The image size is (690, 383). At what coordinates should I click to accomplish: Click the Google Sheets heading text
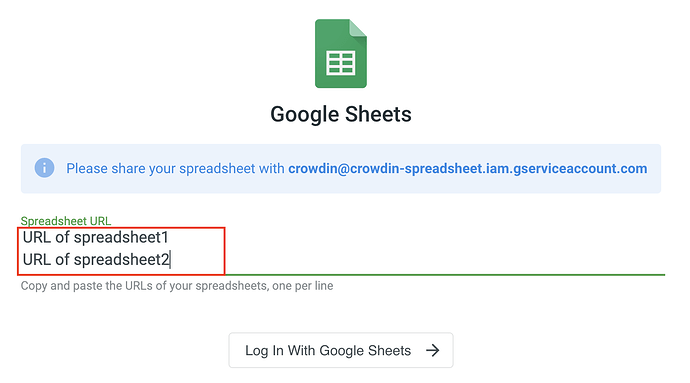pyautogui.click(x=341, y=114)
